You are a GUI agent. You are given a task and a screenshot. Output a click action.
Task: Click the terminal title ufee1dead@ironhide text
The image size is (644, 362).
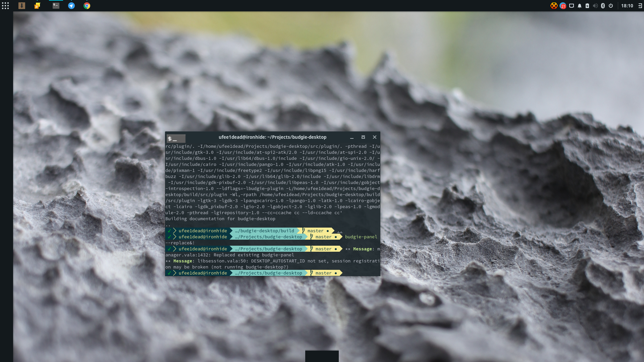(272, 137)
